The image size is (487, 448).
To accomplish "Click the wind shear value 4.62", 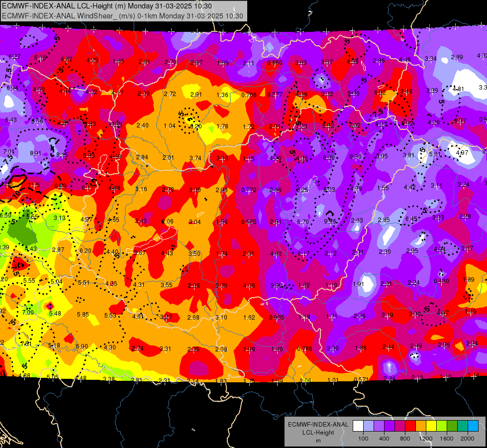I will click(x=276, y=254).
